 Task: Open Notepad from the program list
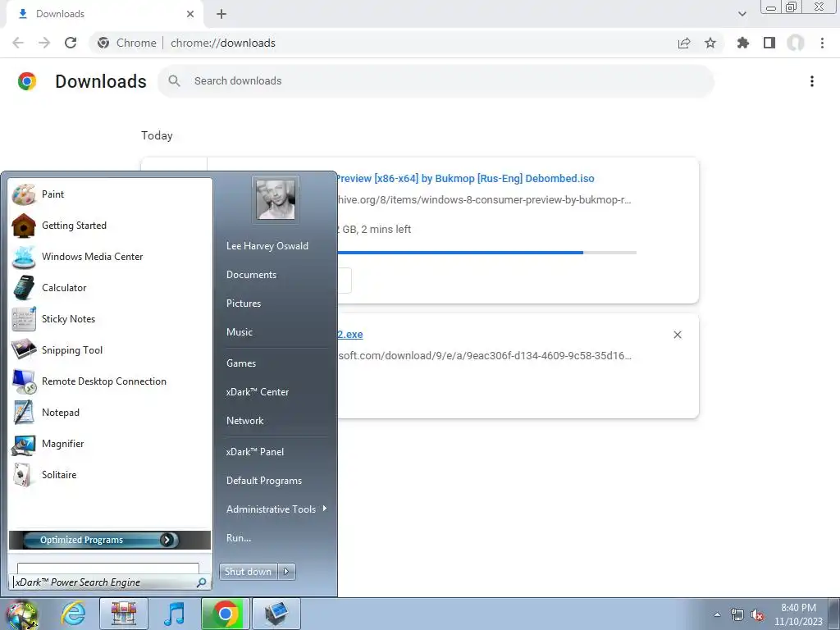pyautogui.click(x=60, y=413)
